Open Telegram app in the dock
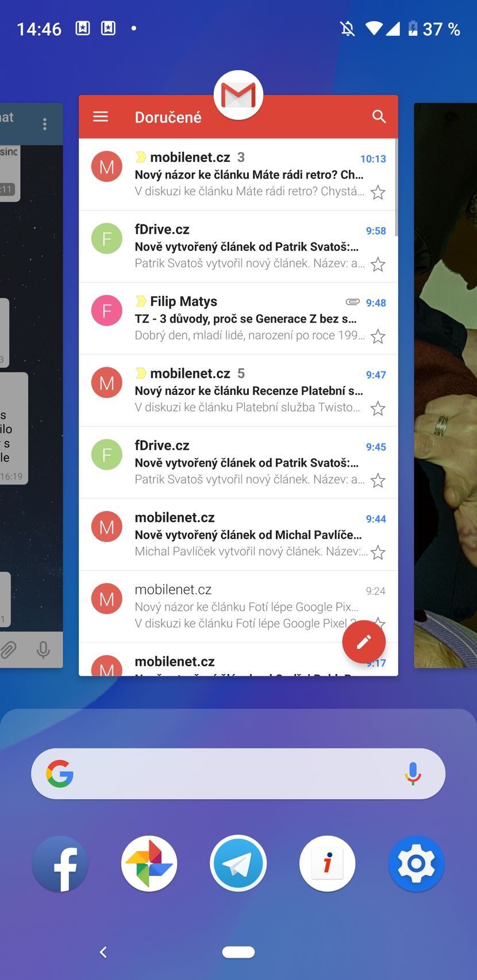Screen dimensions: 477x980 click(x=238, y=863)
